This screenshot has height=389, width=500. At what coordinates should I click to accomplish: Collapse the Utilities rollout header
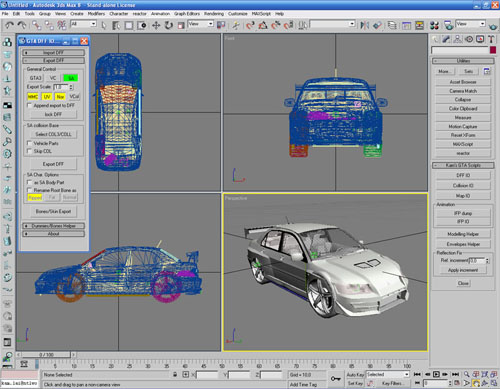tap(463, 61)
